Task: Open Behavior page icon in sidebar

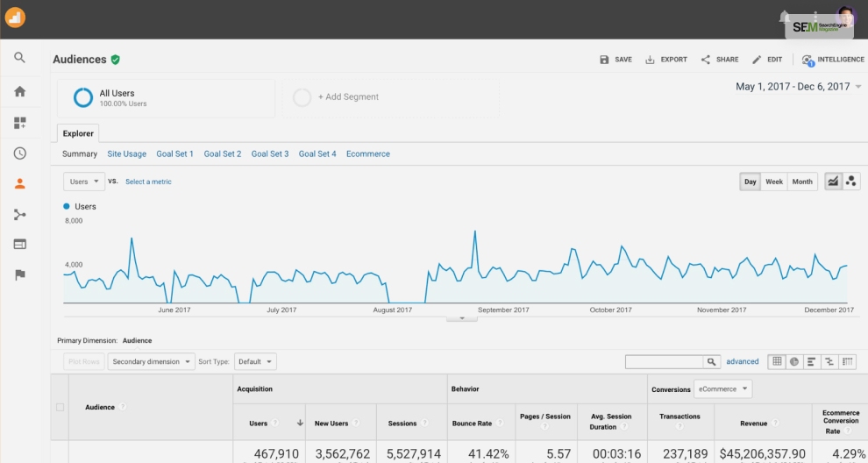Action: pos(20,245)
